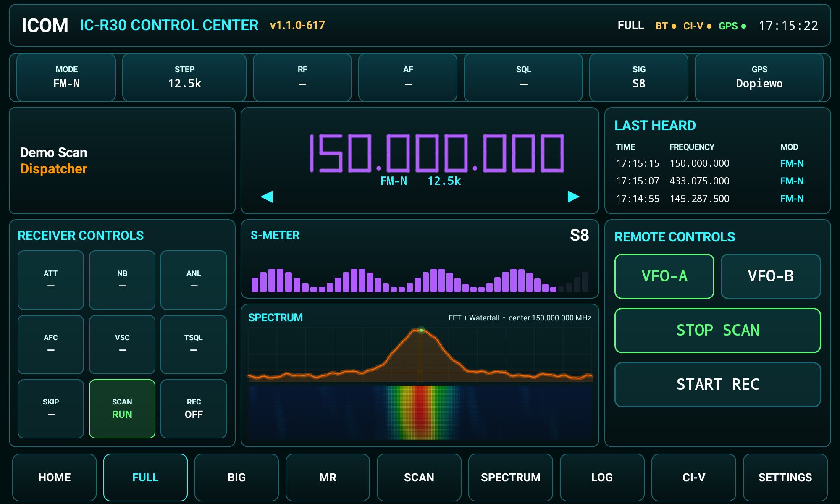Check the CI-V connection status indicator
This screenshot has width=840, height=504.
click(x=697, y=26)
